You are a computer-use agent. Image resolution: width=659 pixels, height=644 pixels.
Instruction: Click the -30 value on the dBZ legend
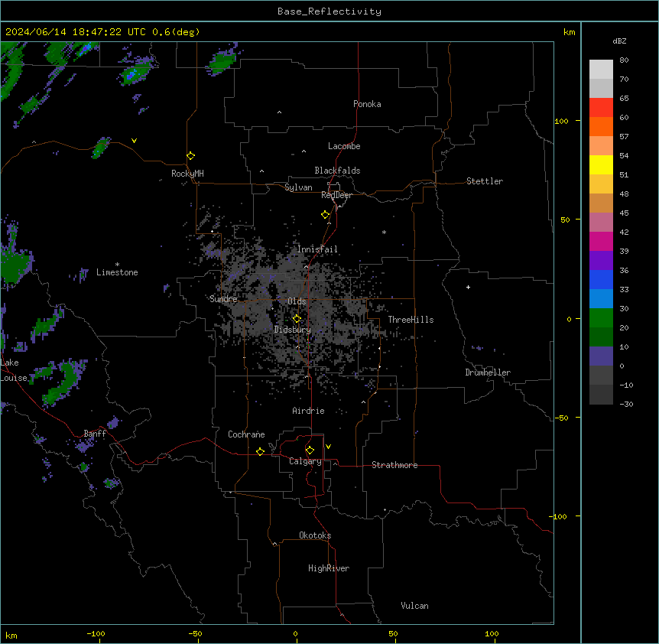626,404
